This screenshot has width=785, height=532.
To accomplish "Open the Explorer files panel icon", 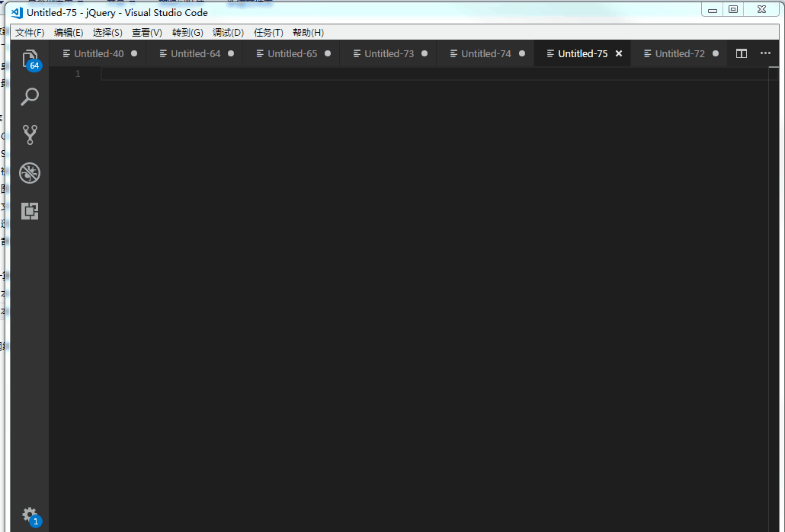I will [x=30, y=59].
